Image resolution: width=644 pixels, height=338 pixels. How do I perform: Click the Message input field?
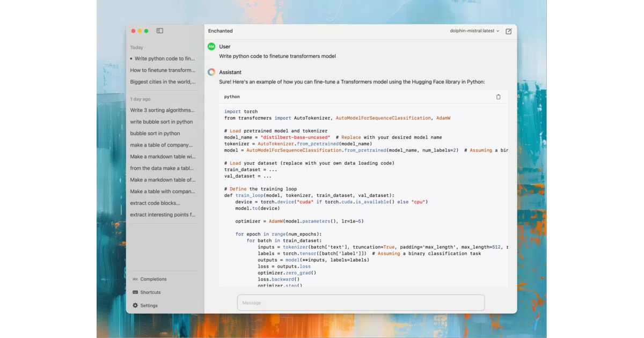[361, 303]
